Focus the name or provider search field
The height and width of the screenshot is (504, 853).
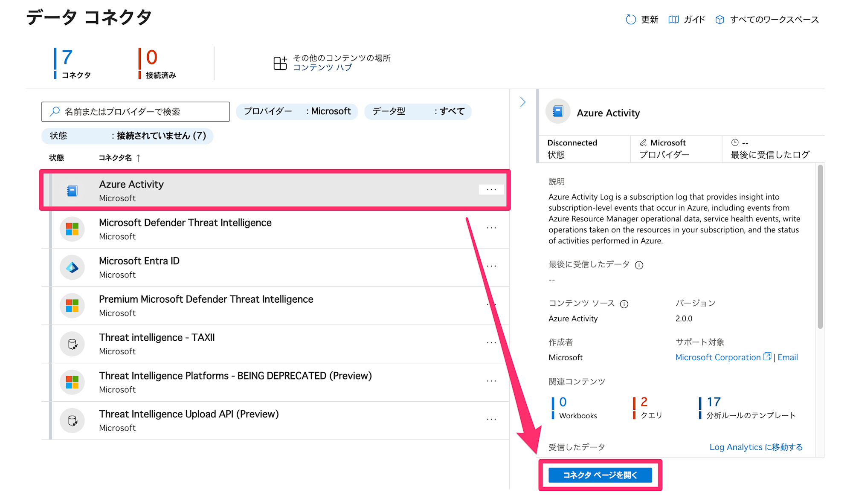(x=136, y=112)
